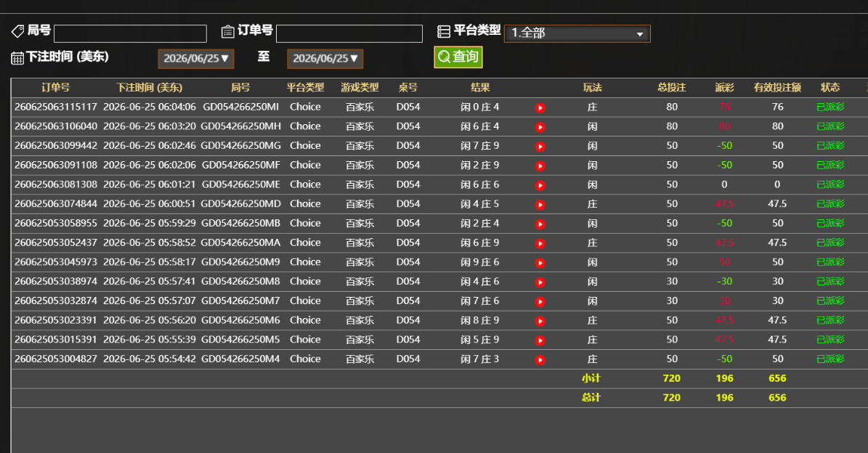Open the start date picker 2026/06/25
Viewport: 868px width, 453px height.
click(196, 59)
